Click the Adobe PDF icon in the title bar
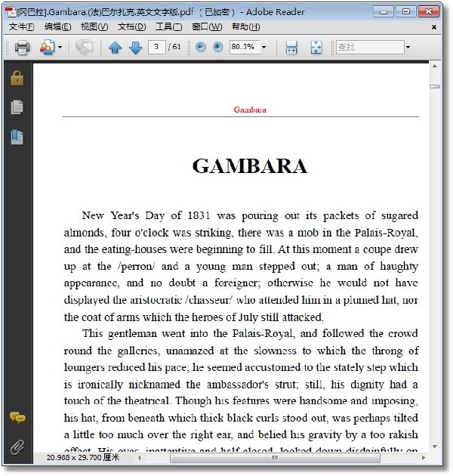This screenshot has width=453, height=476. pos(11,12)
